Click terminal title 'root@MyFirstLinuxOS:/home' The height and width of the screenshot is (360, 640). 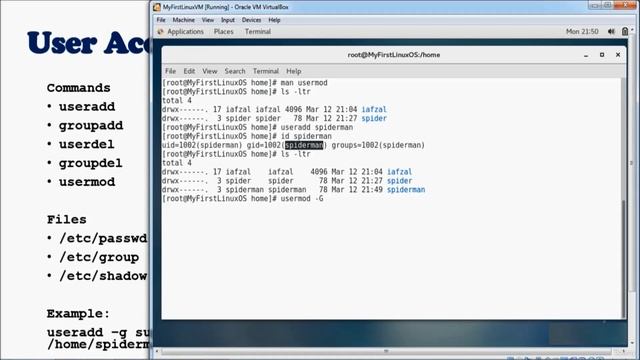(x=394, y=55)
